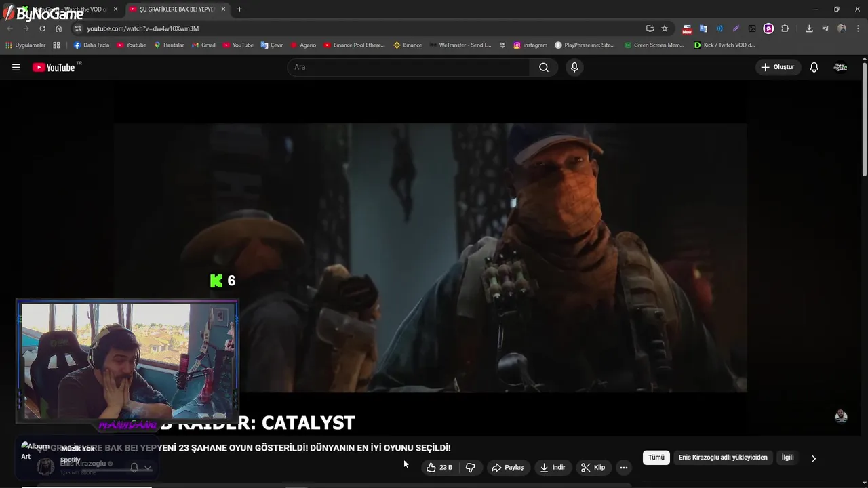Open 'WeTransfer - Send L...' bookmark
Image resolution: width=868 pixels, height=488 pixels.
[460, 45]
